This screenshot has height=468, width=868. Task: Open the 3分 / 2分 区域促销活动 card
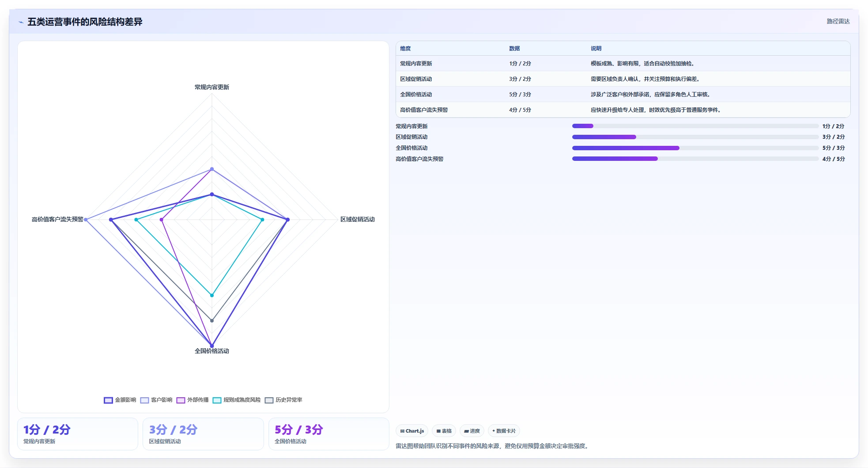pyautogui.click(x=203, y=434)
